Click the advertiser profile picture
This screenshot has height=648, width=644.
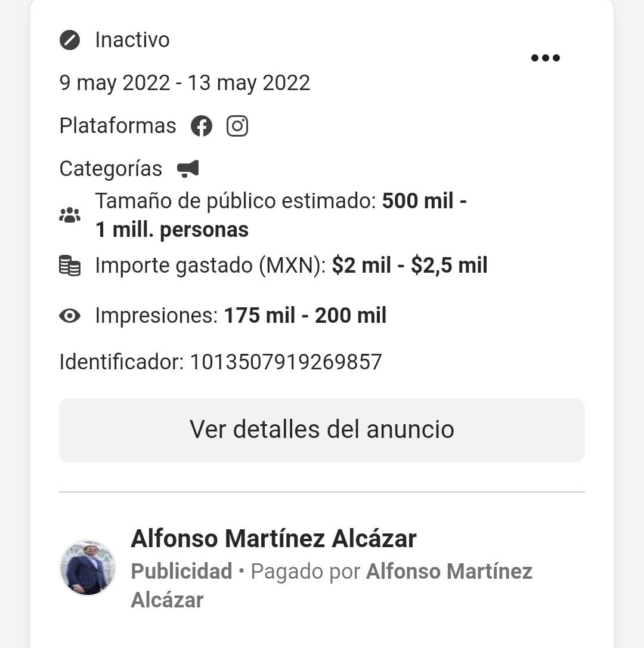click(x=88, y=568)
